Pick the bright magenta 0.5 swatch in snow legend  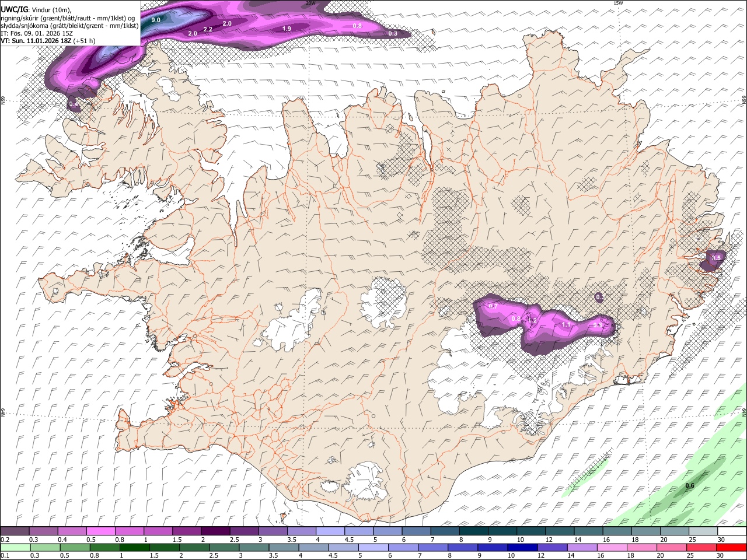coord(101,531)
